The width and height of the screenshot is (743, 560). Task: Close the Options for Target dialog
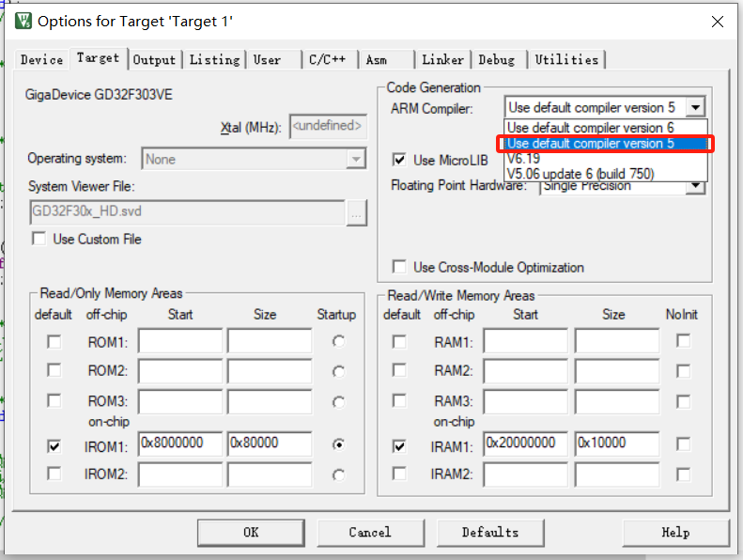click(718, 22)
